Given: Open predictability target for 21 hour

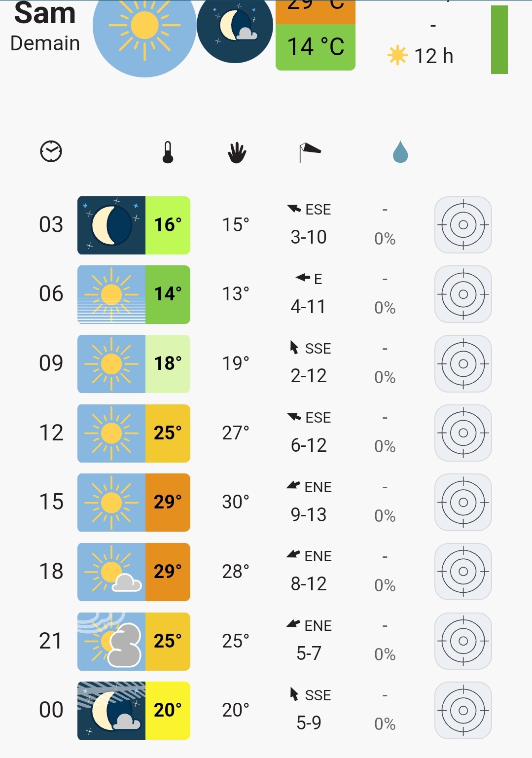Looking at the screenshot, I should (463, 641).
